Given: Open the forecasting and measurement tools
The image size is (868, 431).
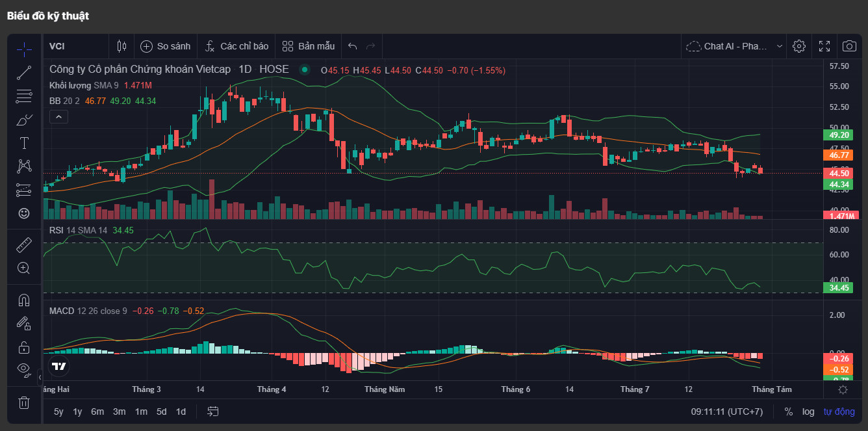Looking at the screenshot, I should point(24,190).
